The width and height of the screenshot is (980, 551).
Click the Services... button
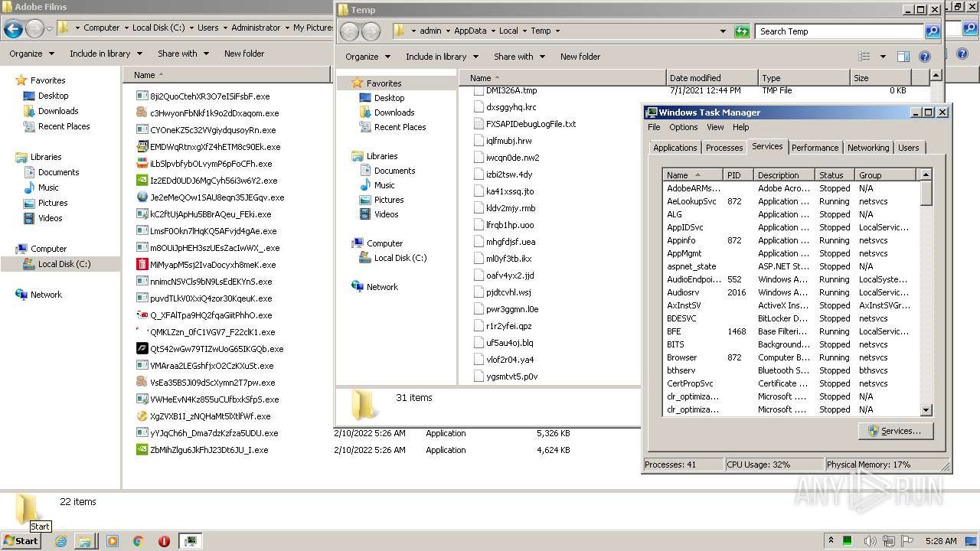894,431
